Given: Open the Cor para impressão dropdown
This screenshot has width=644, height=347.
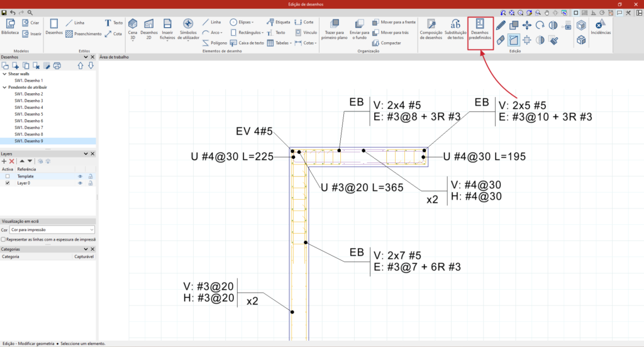Looking at the screenshot, I should click(x=53, y=230).
